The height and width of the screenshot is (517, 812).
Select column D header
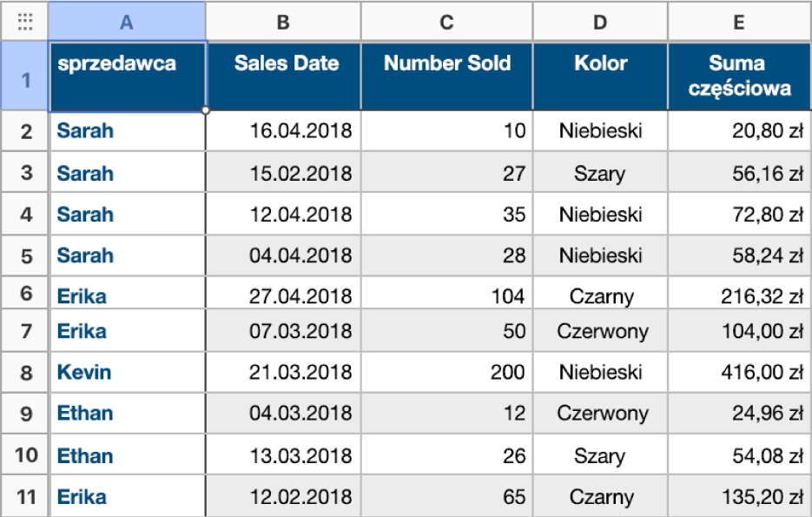coord(600,23)
